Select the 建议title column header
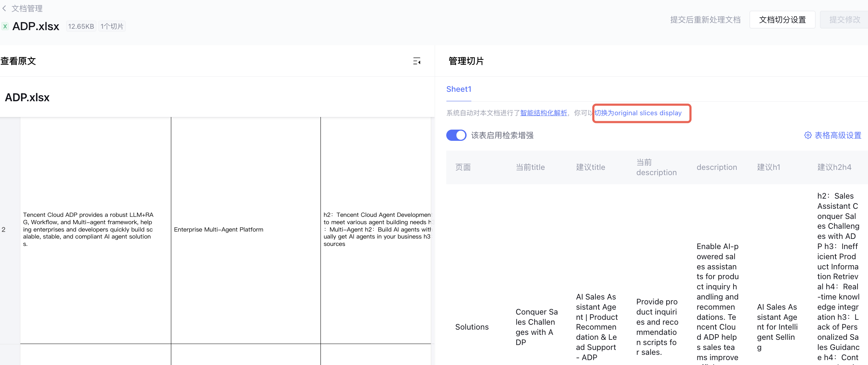The height and width of the screenshot is (365, 868). pos(591,167)
